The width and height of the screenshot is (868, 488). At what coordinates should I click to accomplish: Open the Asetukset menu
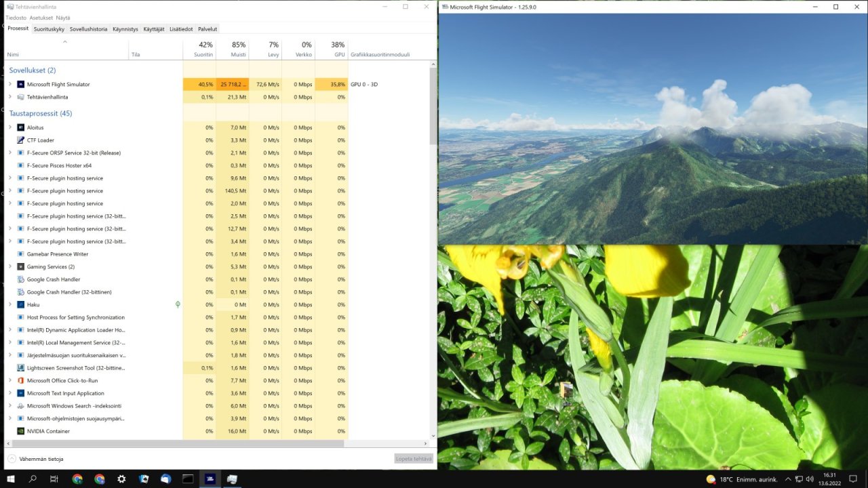click(x=40, y=18)
